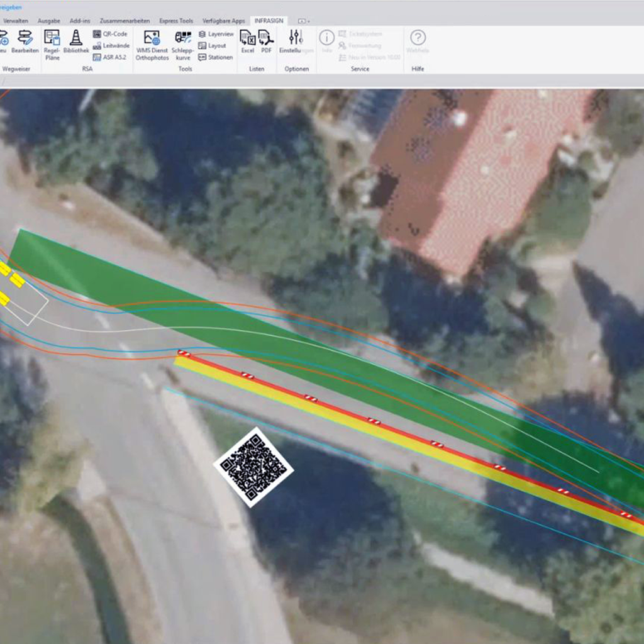The width and height of the screenshot is (644, 644).
Task: Select the Leitwände tool
Action: pos(111,46)
